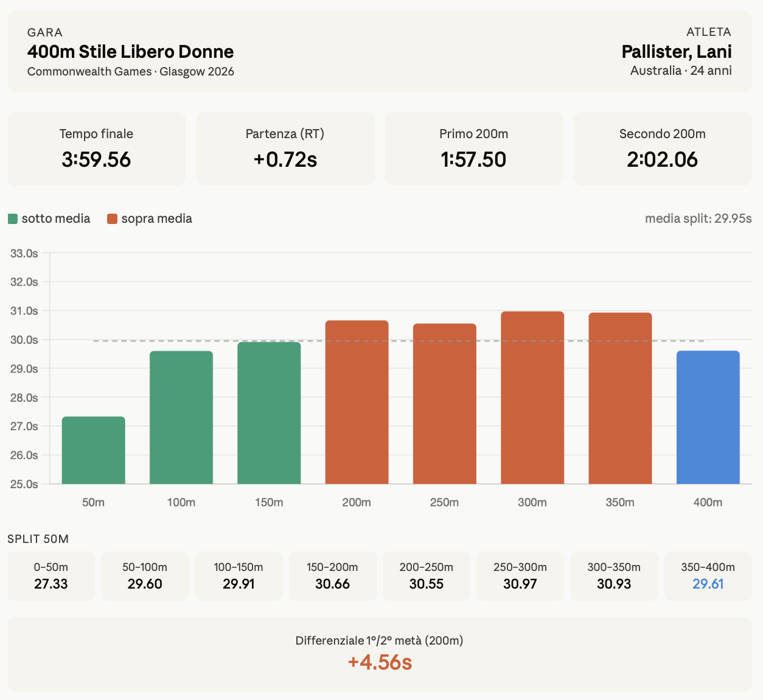Select the 50m bar in chart
763x700 pixels.
(x=94, y=450)
